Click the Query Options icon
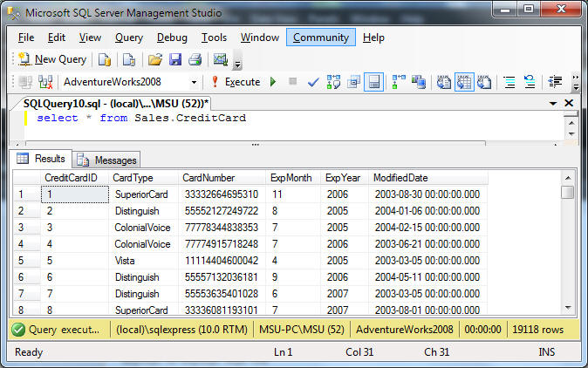Viewport: 588px width, 368px height. [x=353, y=82]
